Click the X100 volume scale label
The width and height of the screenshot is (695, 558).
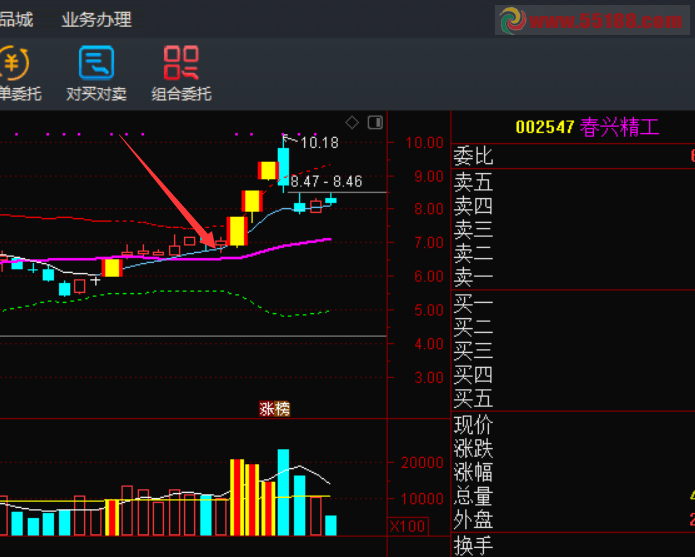(x=407, y=526)
